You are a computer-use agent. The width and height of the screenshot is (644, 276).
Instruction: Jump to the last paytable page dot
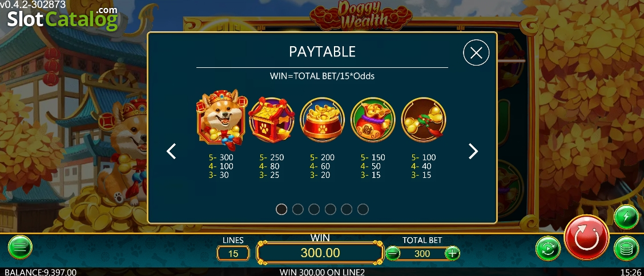pos(363,209)
